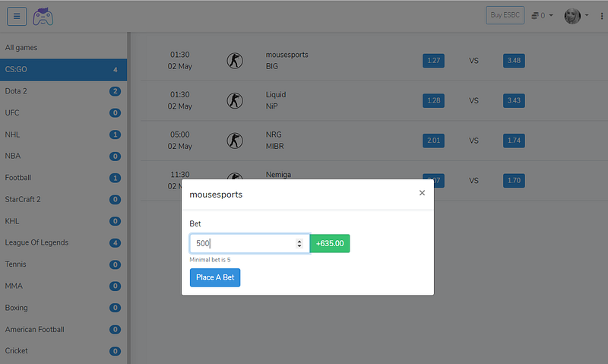Viewport: 608px width, 364px height.
Task: Click CS:GO icon for Liquid match
Action: [x=235, y=100]
